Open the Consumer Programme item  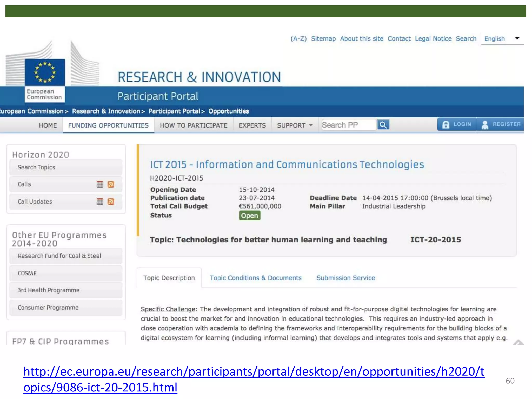(66, 308)
